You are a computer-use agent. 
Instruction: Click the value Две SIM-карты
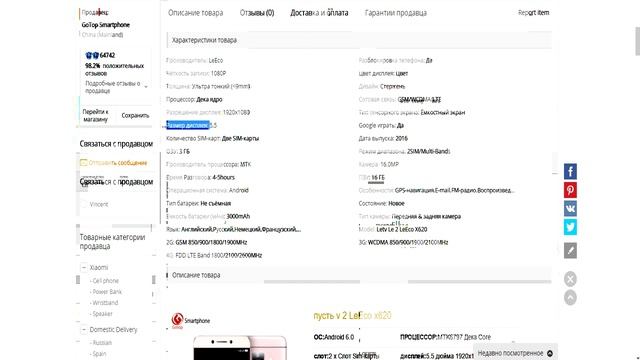tap(240, 138)
